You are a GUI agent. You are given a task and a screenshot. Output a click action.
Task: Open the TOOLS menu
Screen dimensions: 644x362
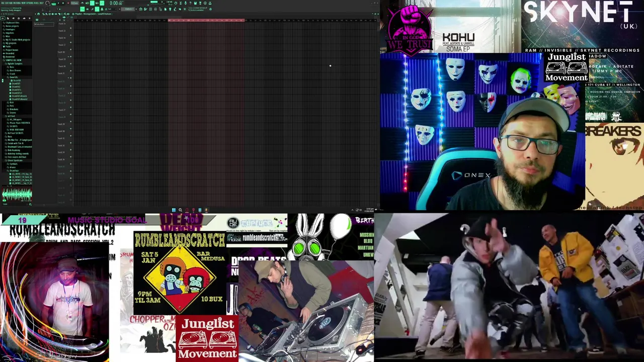[x=36, y=3]
